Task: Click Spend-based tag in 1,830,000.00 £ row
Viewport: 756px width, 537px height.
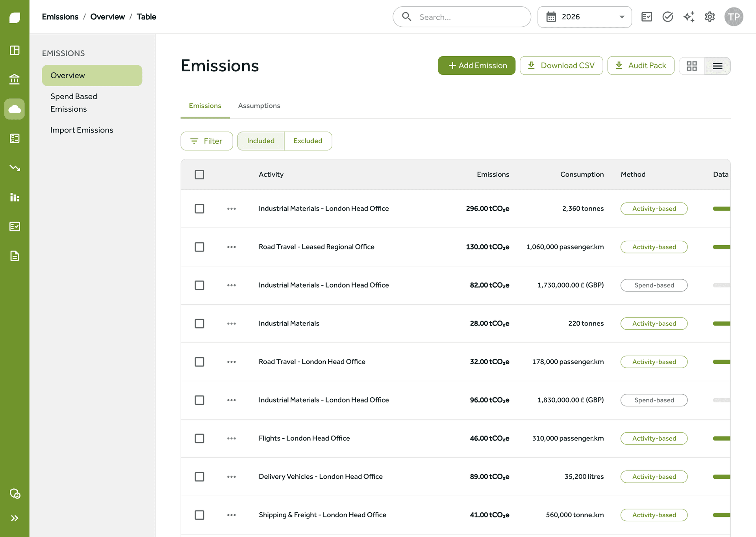Action: tap(654, 400)
